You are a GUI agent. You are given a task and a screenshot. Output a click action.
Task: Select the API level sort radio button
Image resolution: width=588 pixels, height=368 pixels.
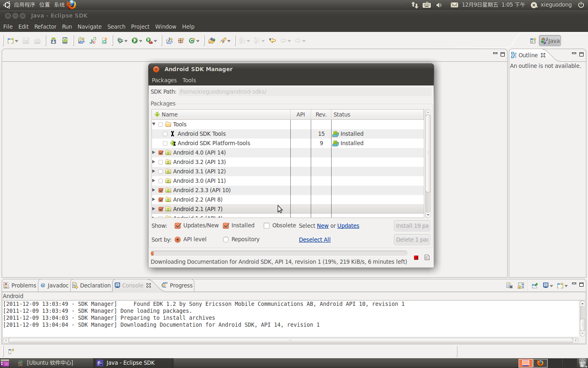click(x=178, y=240)
